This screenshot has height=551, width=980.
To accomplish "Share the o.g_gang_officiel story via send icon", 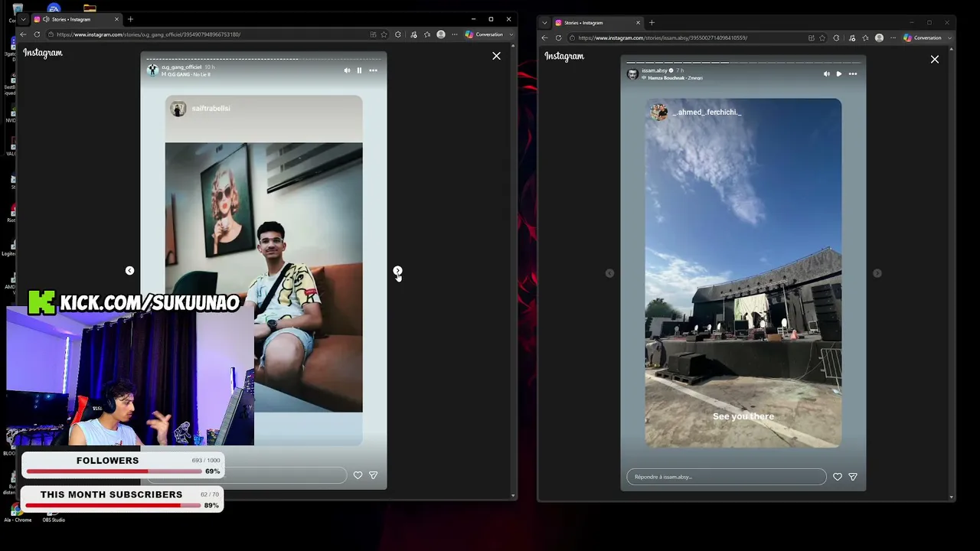I will [373, 475].
